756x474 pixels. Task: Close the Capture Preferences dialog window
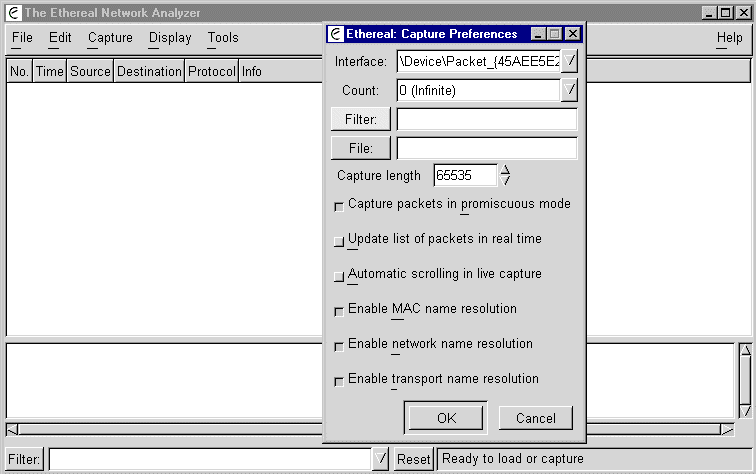[x=572, y=34]
